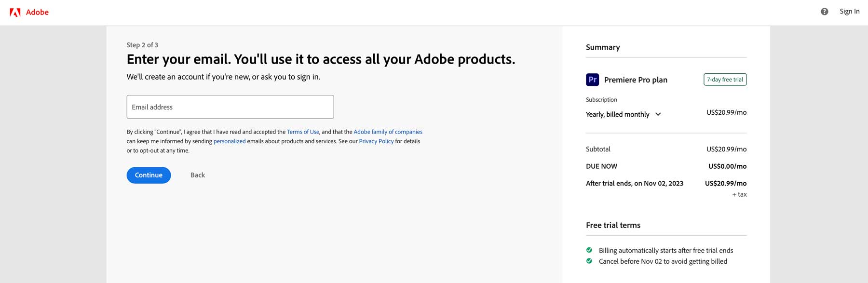Viewport: 868px width, 283px height.
Task: Click the Adobe logo in the header
Action: click(30, 12)
